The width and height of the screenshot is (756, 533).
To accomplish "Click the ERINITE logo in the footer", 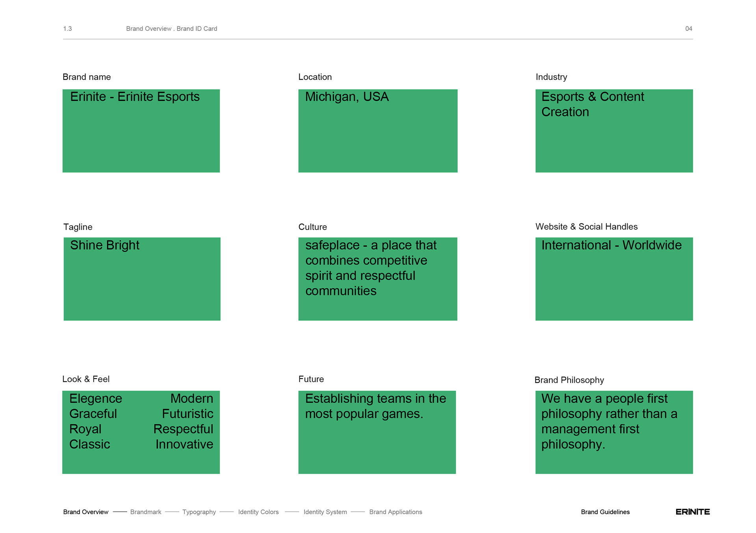I will click(x=693, y=512).
